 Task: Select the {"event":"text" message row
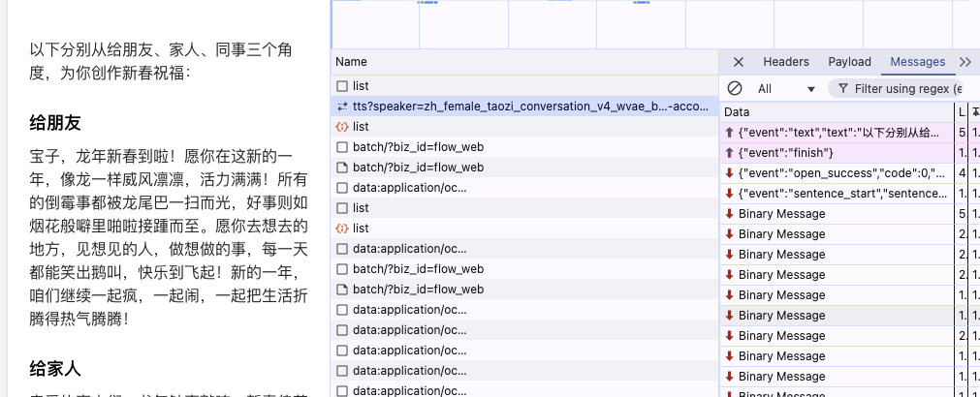838,133
